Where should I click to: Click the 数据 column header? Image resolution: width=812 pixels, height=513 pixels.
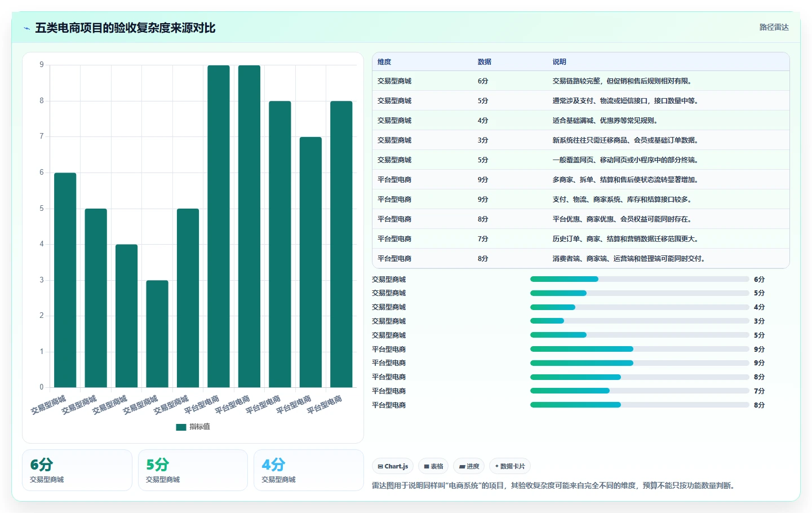click(485, 62)
